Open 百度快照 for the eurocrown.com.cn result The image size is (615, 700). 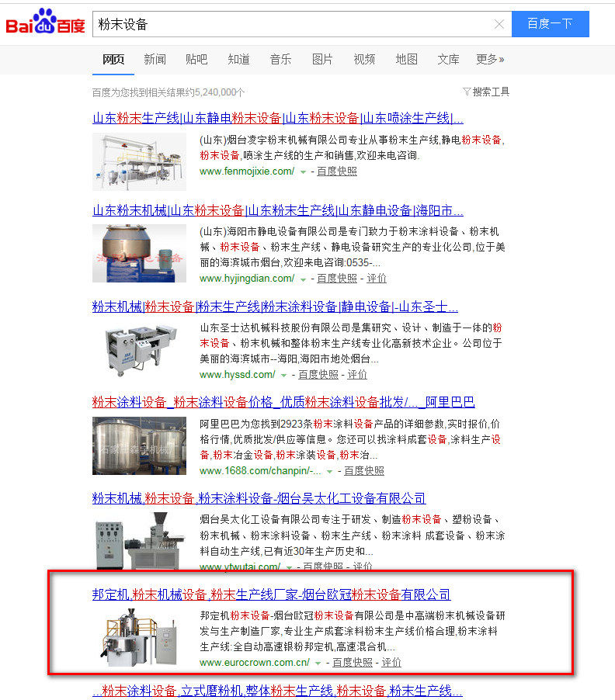click(x=353, y=663)
